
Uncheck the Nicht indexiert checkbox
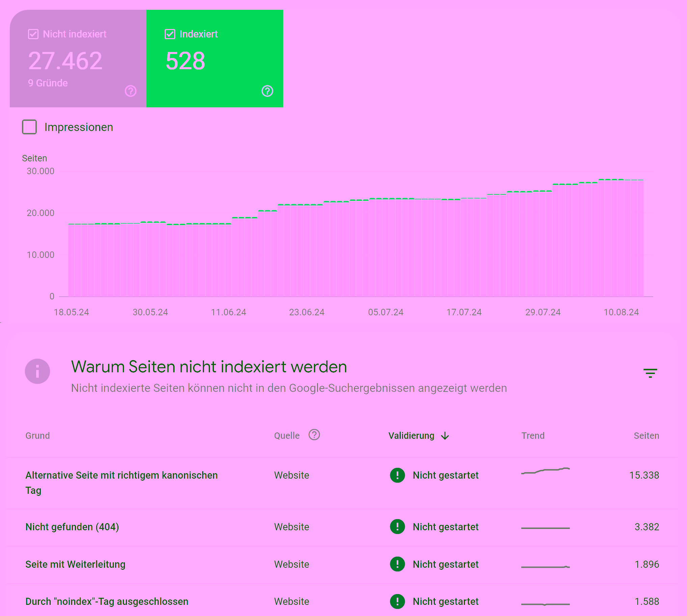tap(33, 34)
